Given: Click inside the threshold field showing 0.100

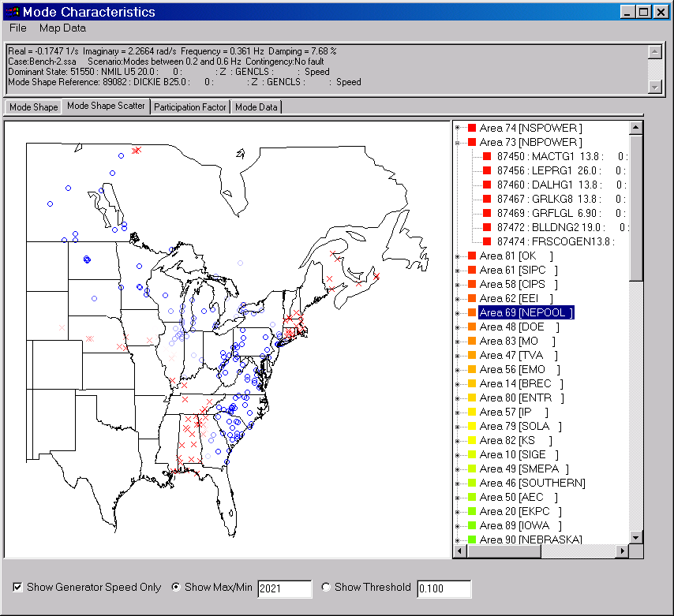Looking at the screenshot, I should tap(442, 587).
